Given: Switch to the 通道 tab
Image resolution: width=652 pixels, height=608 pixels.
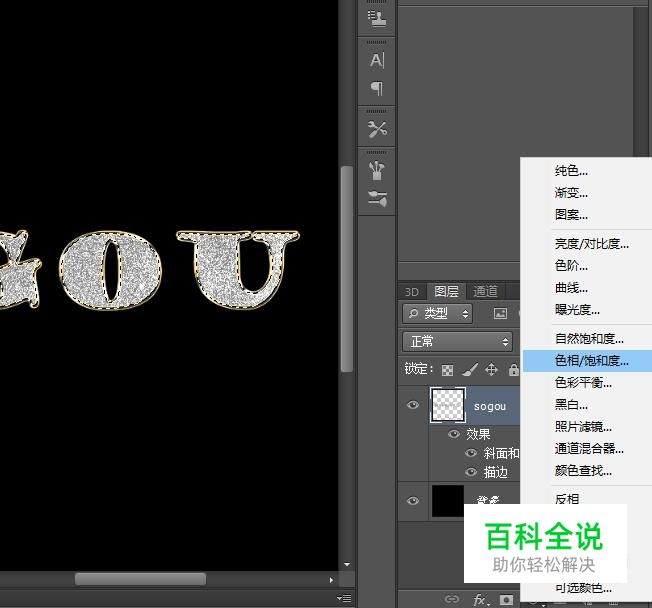Looking at the screenshot, I should [485, 291].
